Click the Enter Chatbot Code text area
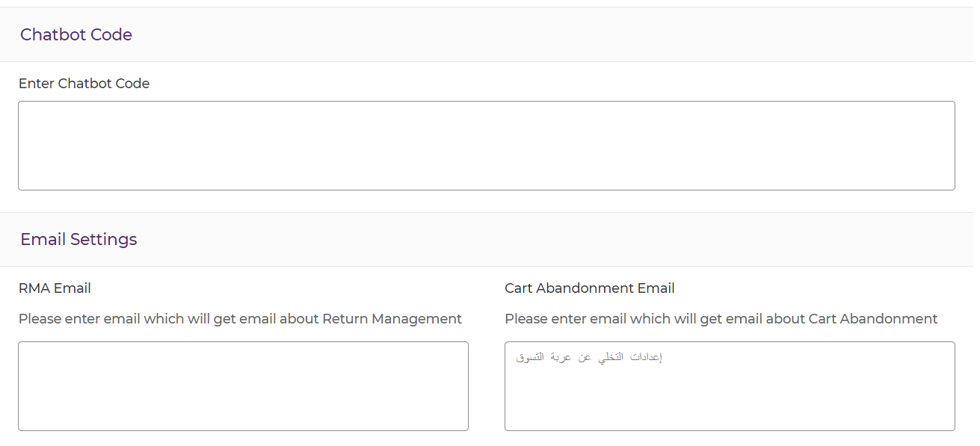This screenshot has height=446, width=980. point(486,146)
